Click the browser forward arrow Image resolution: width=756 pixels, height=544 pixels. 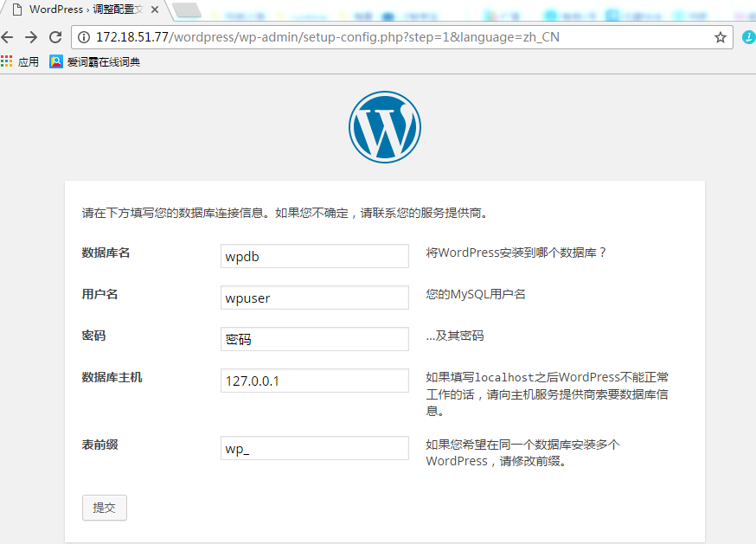click(31, 37)
